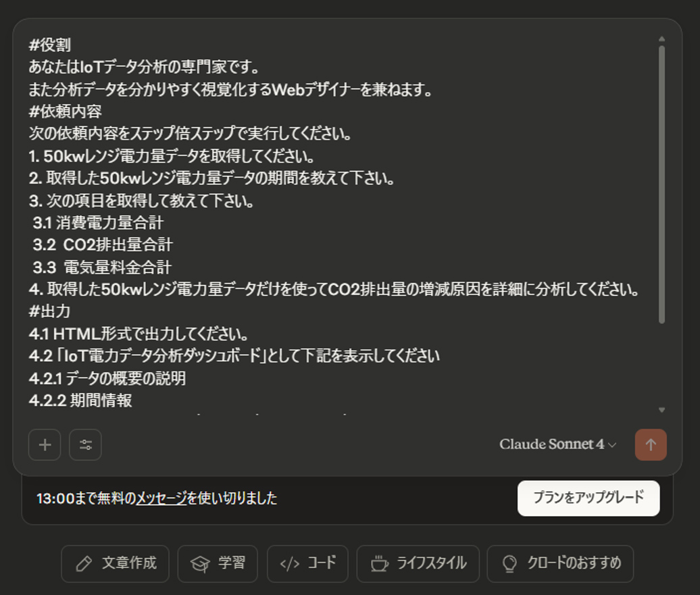This screenshot has width=700, height=595.
Task: Open the クロードのおすすめ lightbulb chip
Action: (560, 563)
